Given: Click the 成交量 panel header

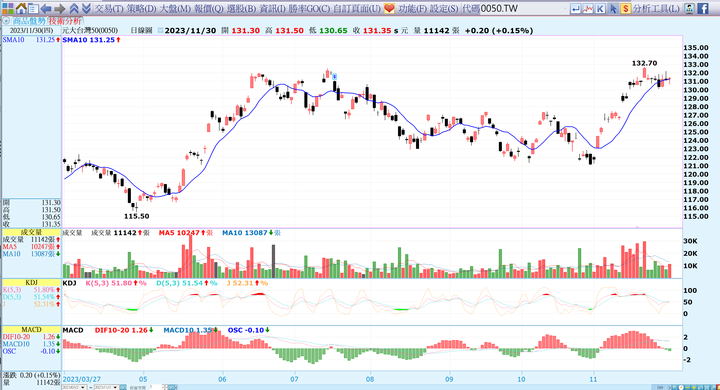Looking at the screenshot, I should [x=31, y=232].
